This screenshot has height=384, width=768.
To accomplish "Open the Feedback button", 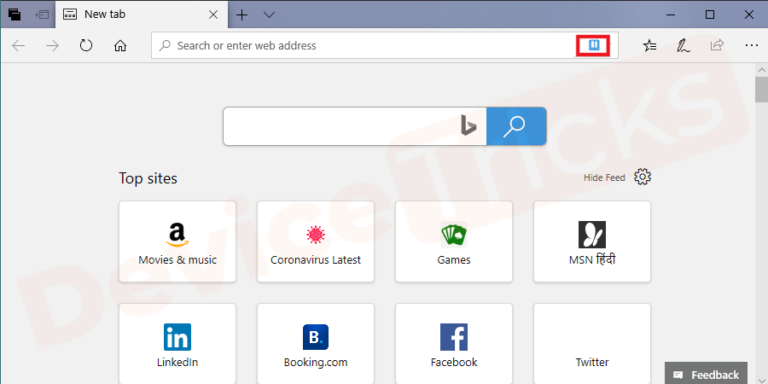I will point(706,375).
